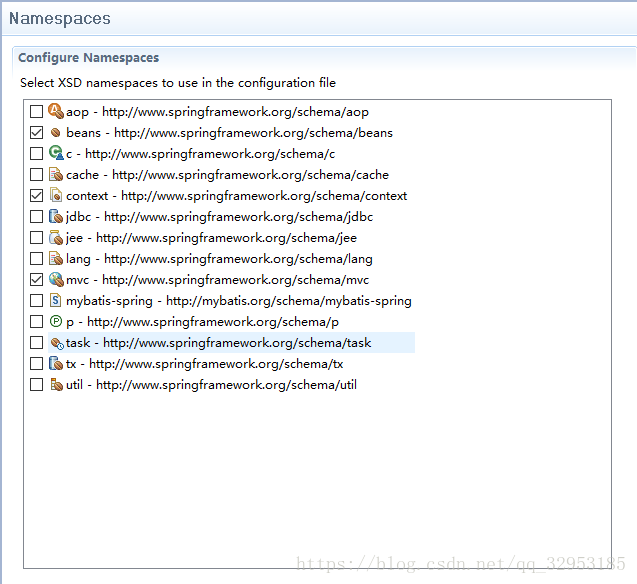
Task: Click the jdbc namespace icon
Action: (56, 216)
